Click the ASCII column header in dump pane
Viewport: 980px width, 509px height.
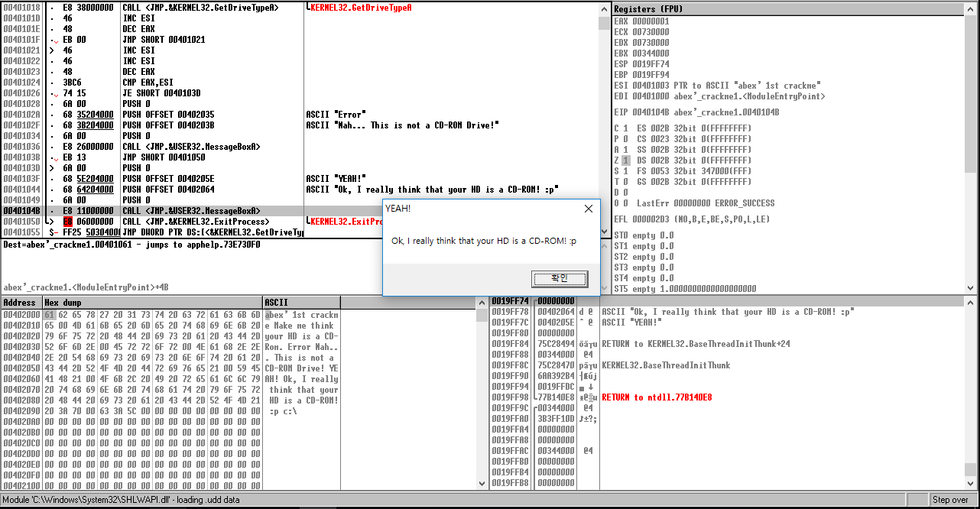click(301, 303)
